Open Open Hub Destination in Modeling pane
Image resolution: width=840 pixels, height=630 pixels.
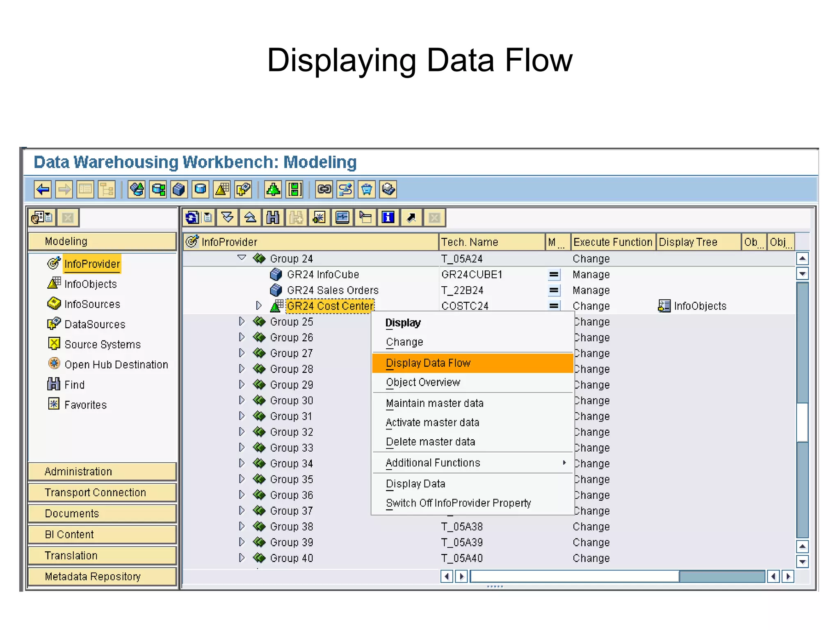(116, 364)
